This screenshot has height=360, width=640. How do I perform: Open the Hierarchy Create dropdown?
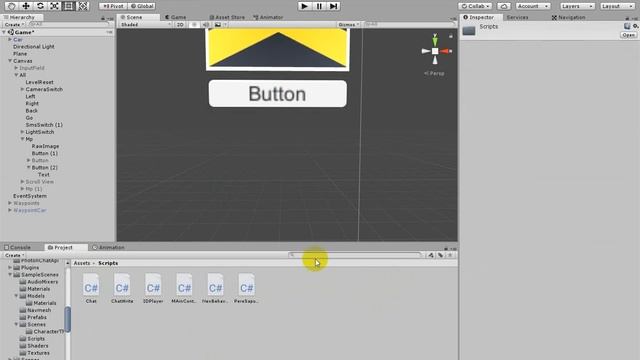(x=14, y=24)
